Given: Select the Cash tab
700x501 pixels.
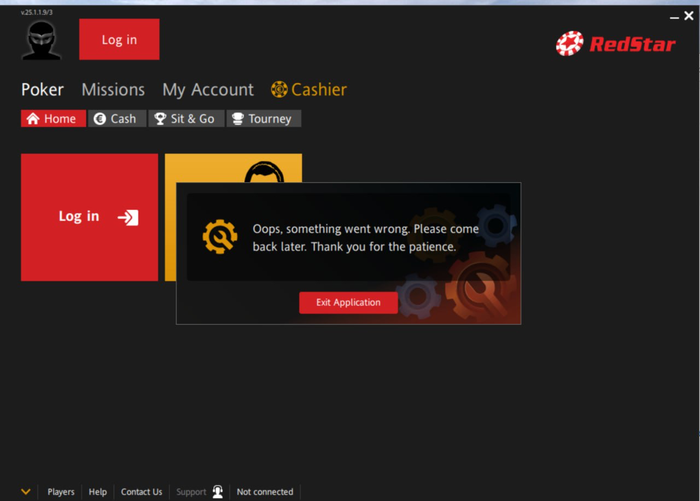Looking at the screenshot, I should tap(117, 119).
